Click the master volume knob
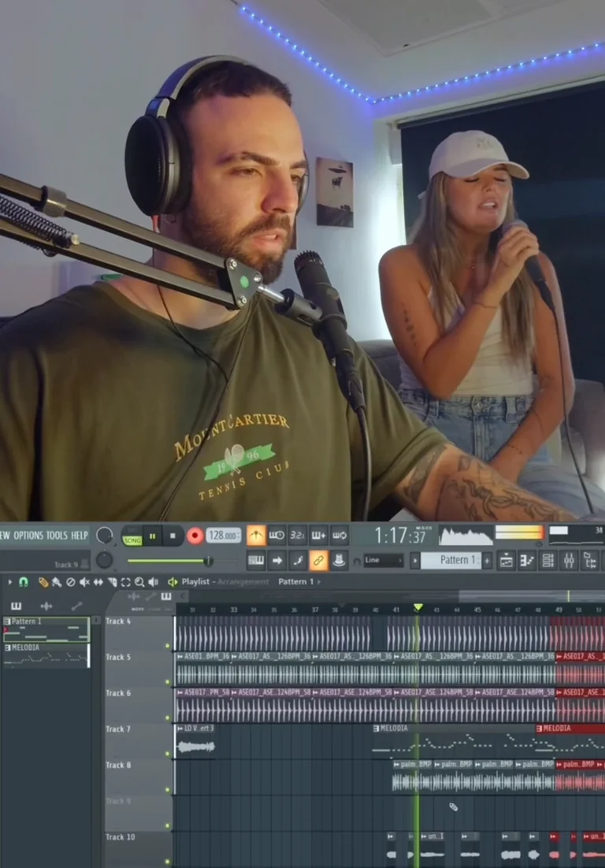The width and height of the screenshot is (605, 868). (x=104, y=536)
